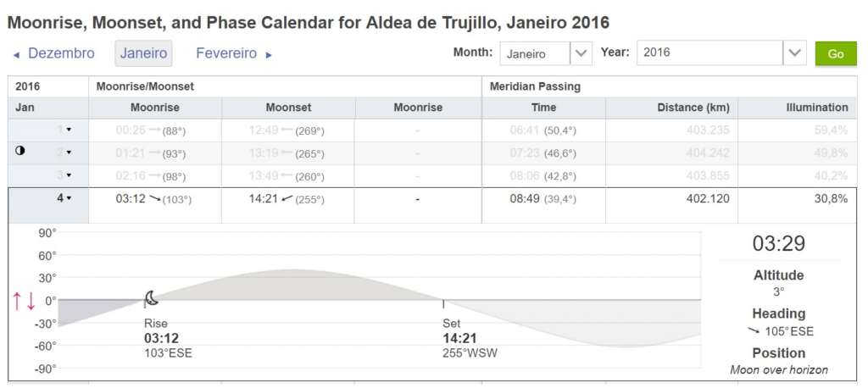Expand the January 2 row details
This screenshot has height=388, width=868.
tap(69, 152)
